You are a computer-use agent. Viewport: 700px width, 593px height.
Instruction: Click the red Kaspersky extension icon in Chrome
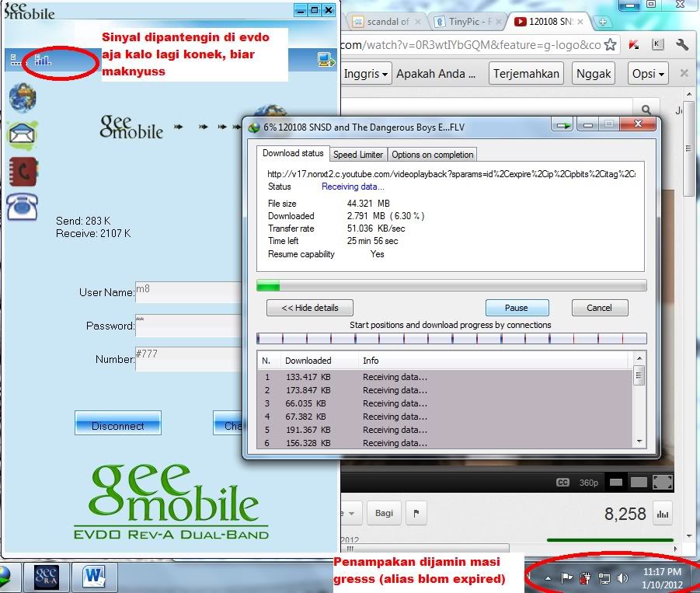[x=633, y=44]
